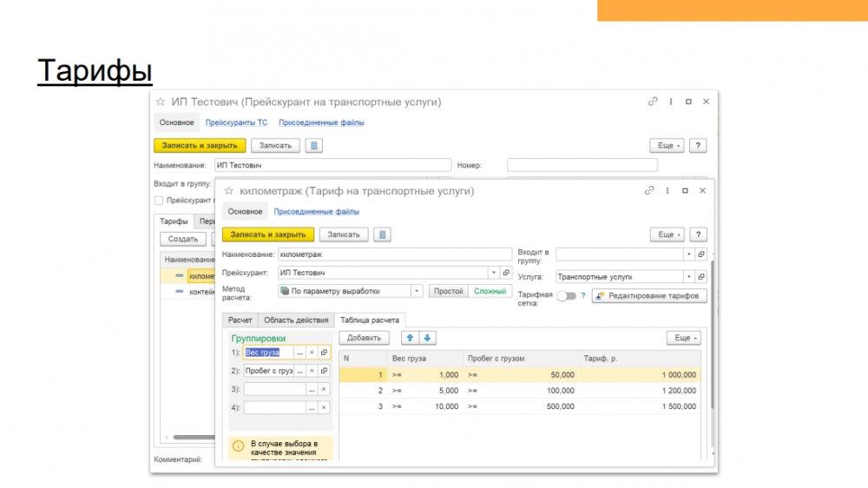
Task: Toggle the Тарифная сетка switch
Action: pyautogui.click(x=566, y=296)
